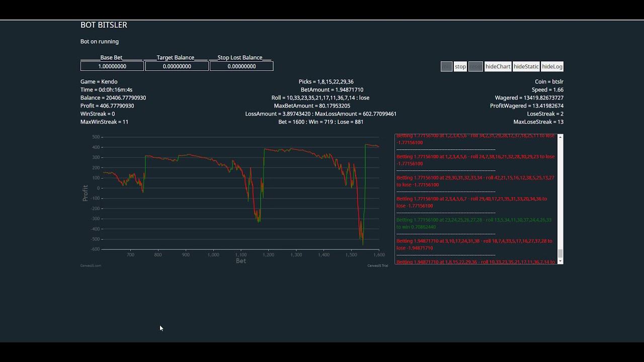Click the 'Roll = 10,33,23...' result line
The width and height of the screenshot is (644, 362).
tap(320, 98)
